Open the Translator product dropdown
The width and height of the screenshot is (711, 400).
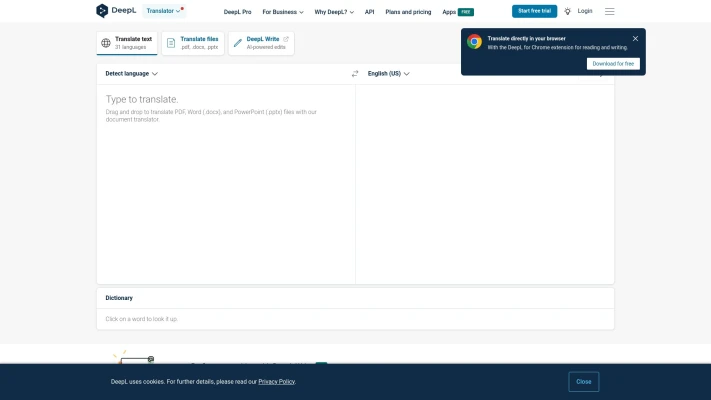(x=164, y=11)
